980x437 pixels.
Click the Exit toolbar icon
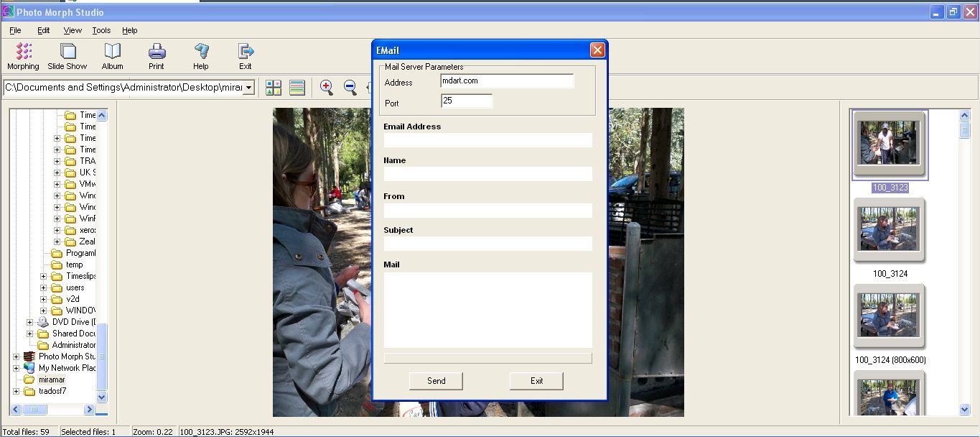246,56
